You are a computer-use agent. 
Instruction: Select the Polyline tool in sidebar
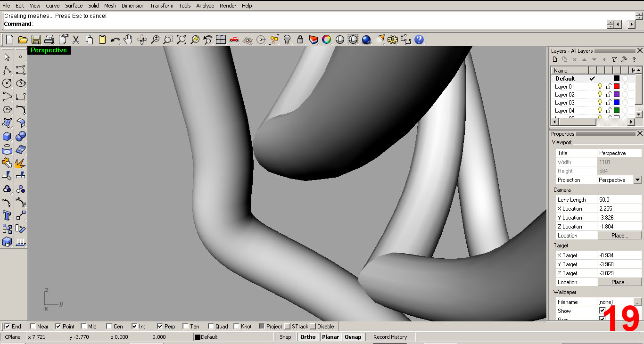(7, 70)
